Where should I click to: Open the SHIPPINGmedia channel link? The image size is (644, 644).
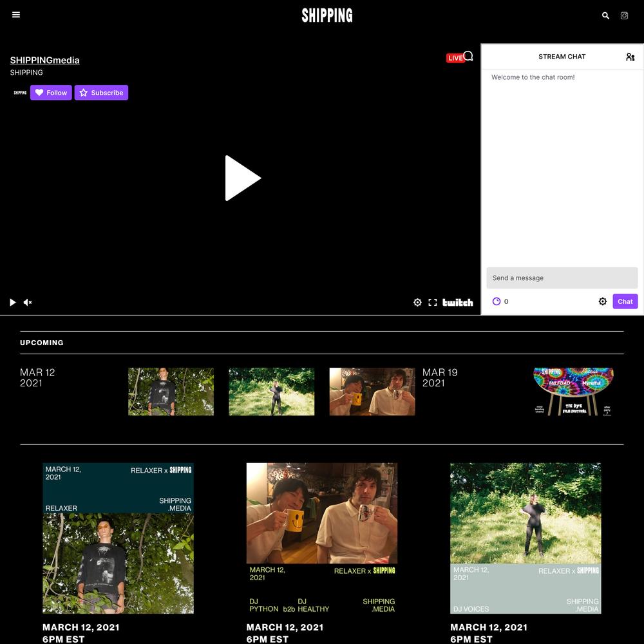[x=45, y=60]
